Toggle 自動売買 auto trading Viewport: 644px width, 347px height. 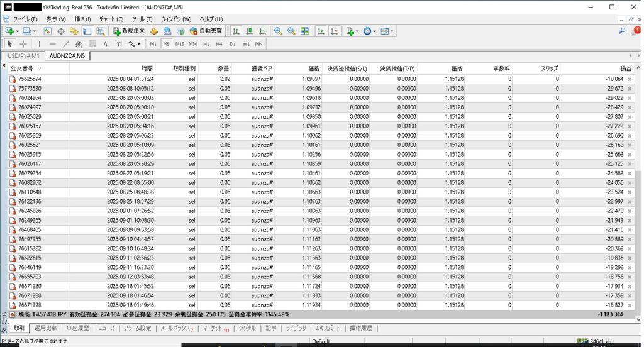[x=209, y=31]
